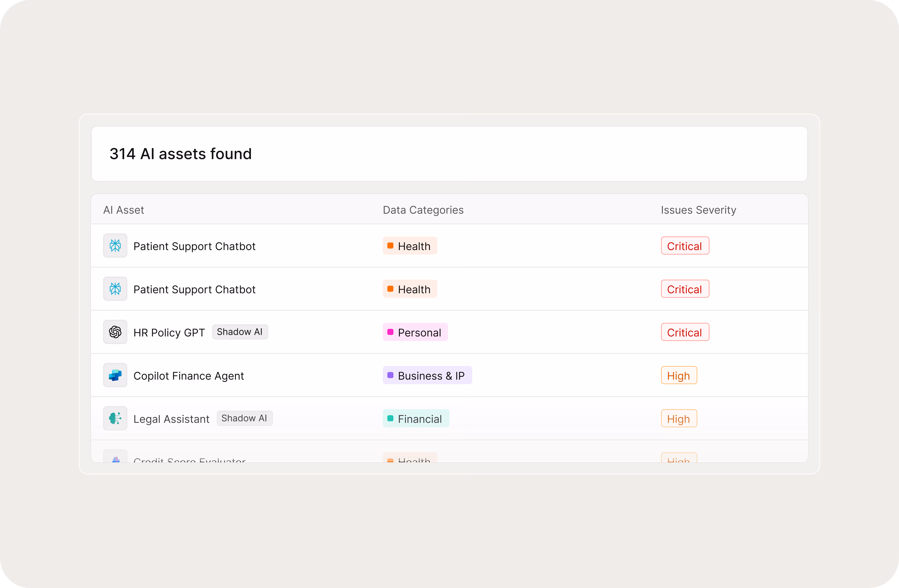The width and height of the screenshot is (899, 588).
Task: Click the OpenAI icon beside HR Policy GPT
Action: tap(115, 332)
